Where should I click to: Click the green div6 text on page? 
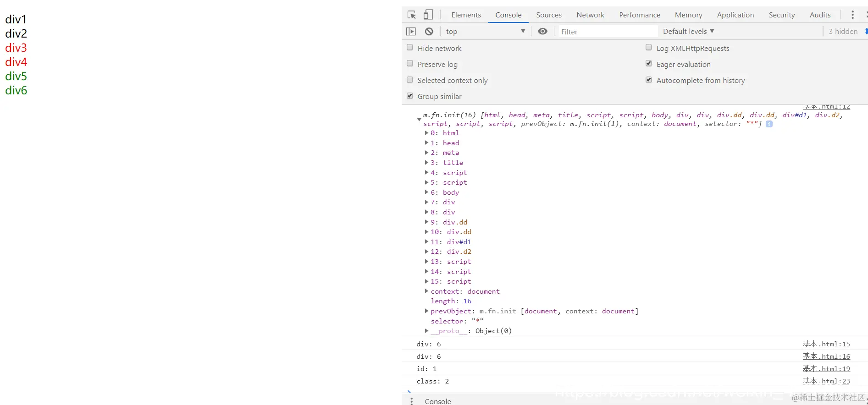pyautogui.click(x=16, y=90)
